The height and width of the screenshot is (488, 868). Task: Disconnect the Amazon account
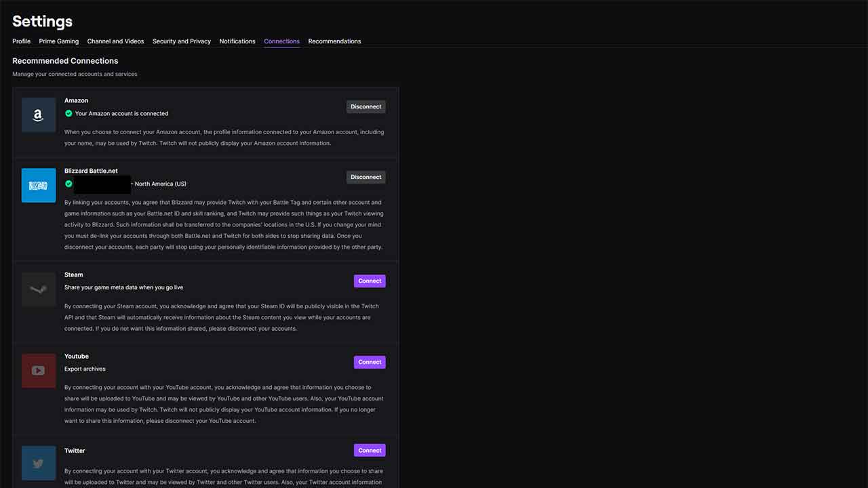tap(366, 106)
